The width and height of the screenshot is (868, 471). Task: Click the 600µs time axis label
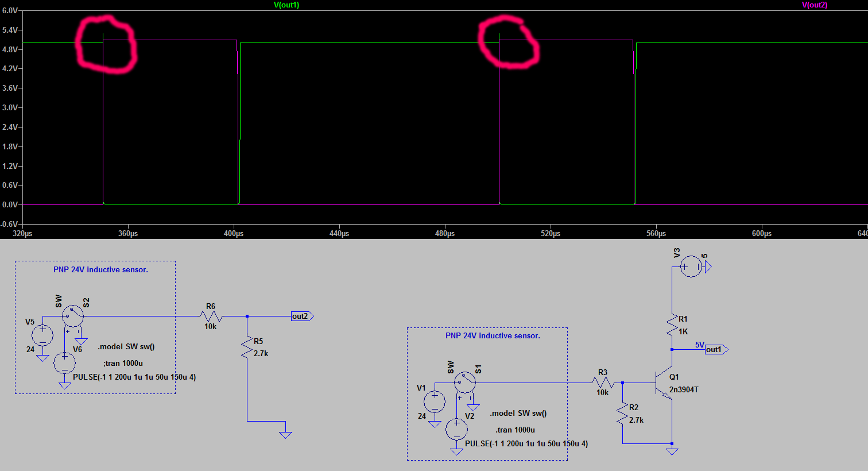tap(762, 233)
